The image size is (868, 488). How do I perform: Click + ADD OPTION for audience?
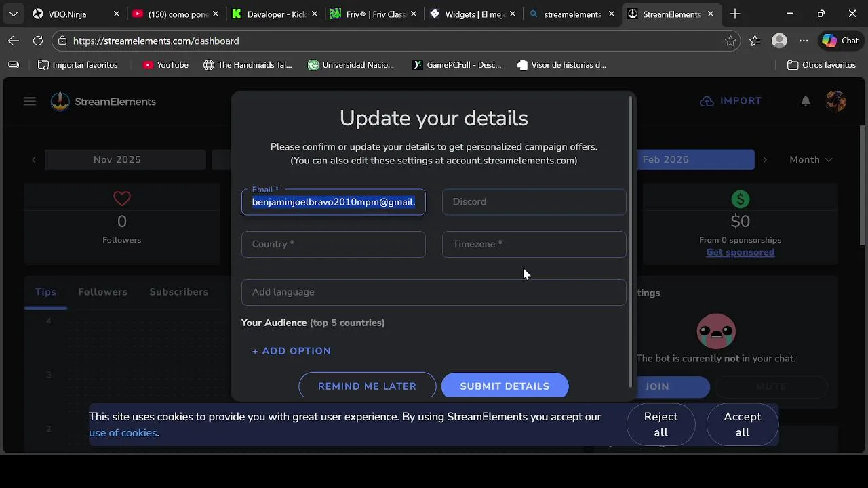pyautogui.click(x=292, y=351)
